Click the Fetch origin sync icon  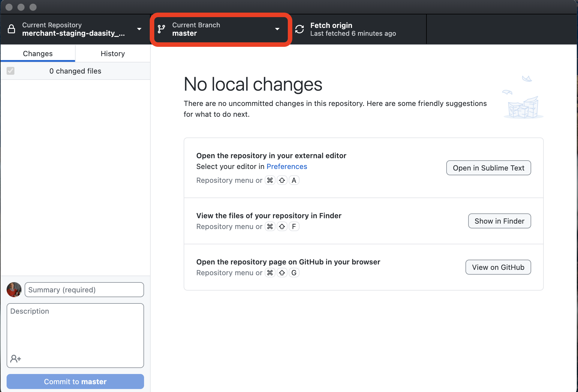pos(300,29)
